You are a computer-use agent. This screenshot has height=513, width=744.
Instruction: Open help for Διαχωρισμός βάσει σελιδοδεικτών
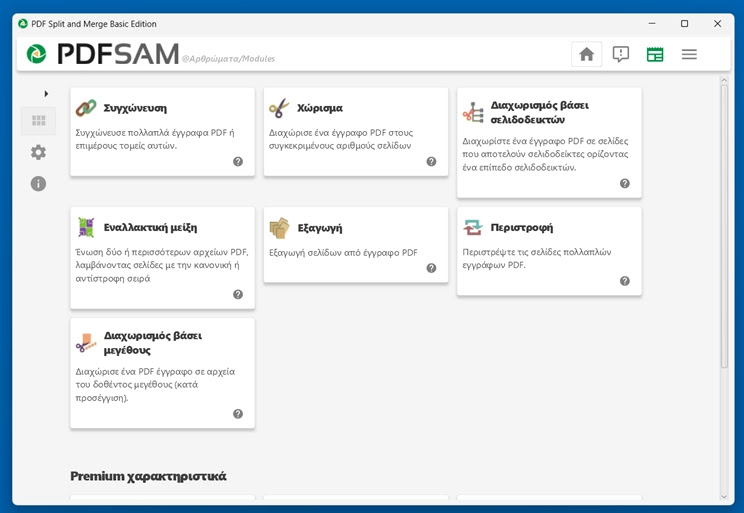625,183
